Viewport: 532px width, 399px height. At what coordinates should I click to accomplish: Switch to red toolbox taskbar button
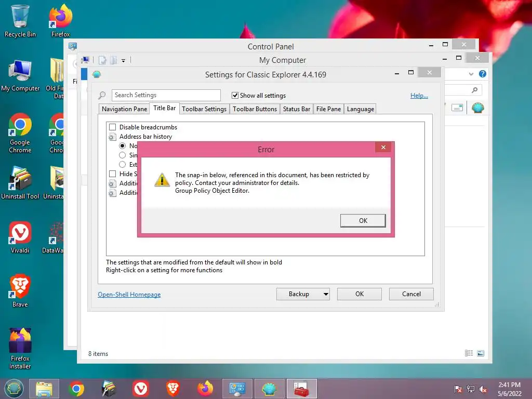click(x=302, y=389)
